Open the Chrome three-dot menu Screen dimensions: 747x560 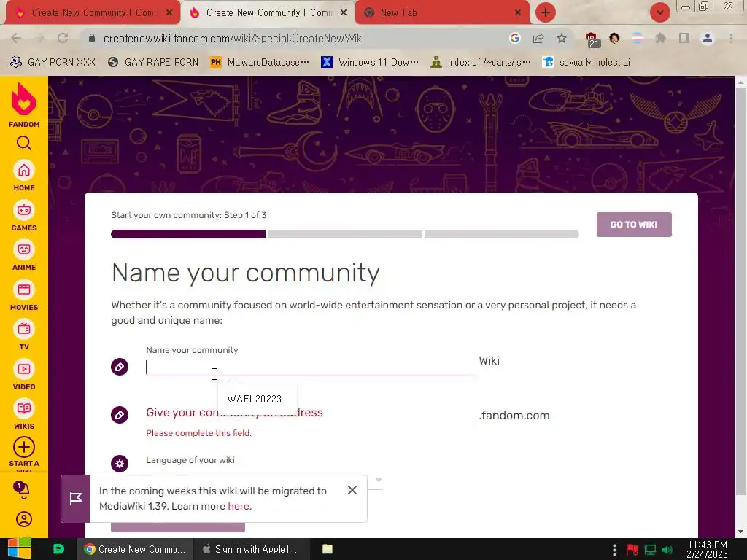pyautogui.click(x=731, y=38)
